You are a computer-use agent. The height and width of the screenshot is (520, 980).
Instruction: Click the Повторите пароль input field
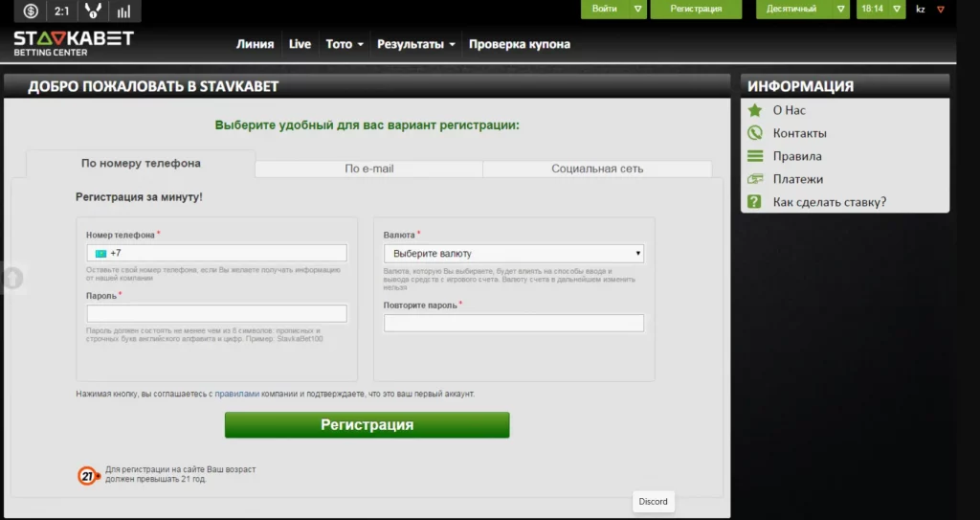pyautogui.click(x=514, y=323)
